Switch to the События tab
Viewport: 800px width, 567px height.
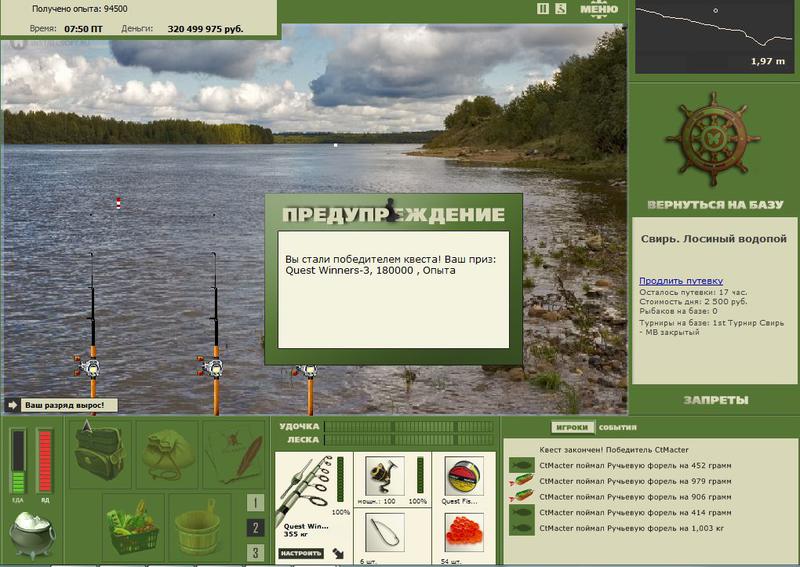(x=617, y=427)
